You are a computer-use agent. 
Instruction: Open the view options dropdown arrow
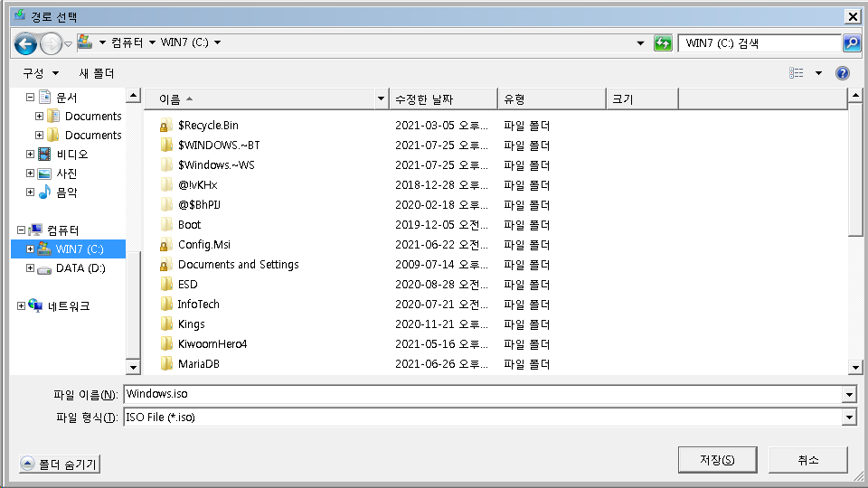pyautogui.click(x=819, y=73)
